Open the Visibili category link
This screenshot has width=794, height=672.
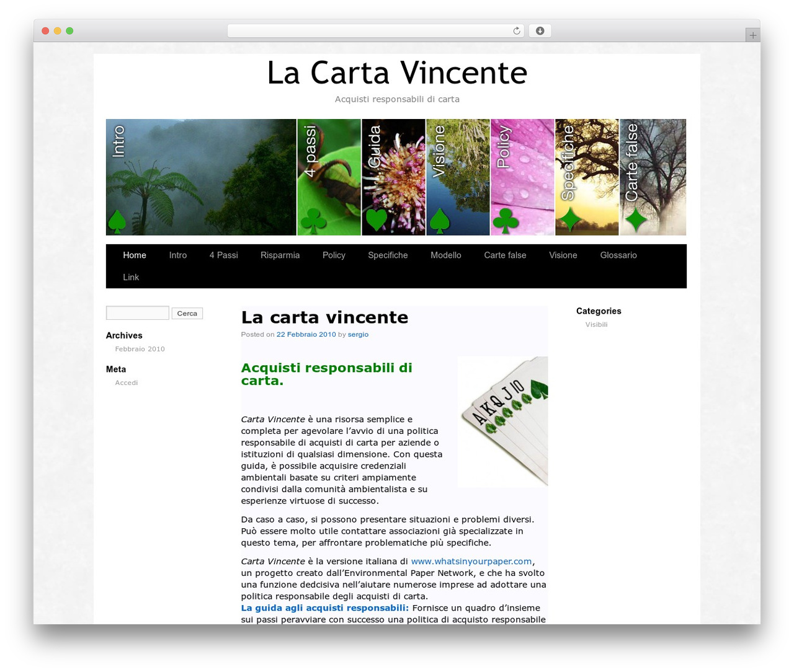coord(597,324)
